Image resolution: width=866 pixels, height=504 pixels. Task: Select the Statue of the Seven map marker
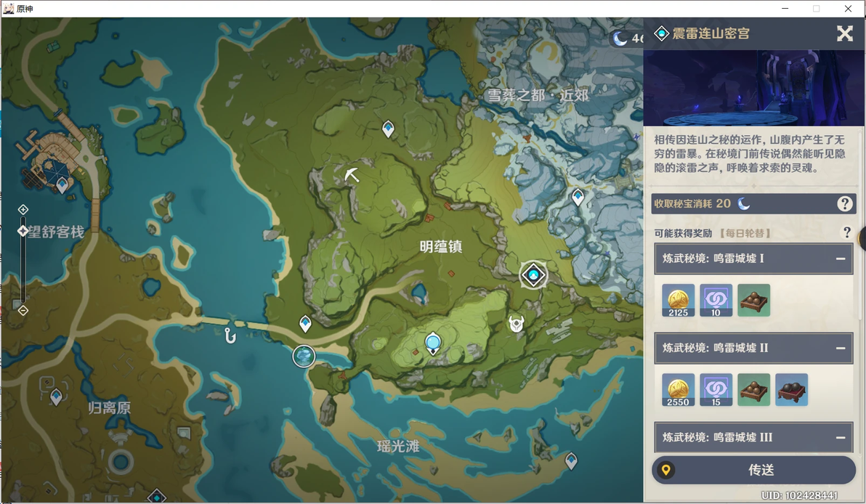(x=433, y=343)
